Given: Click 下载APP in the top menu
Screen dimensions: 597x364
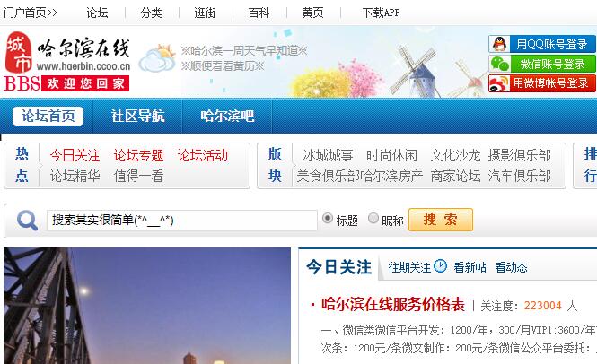Looking at the screenshot, I should [381, 13].
